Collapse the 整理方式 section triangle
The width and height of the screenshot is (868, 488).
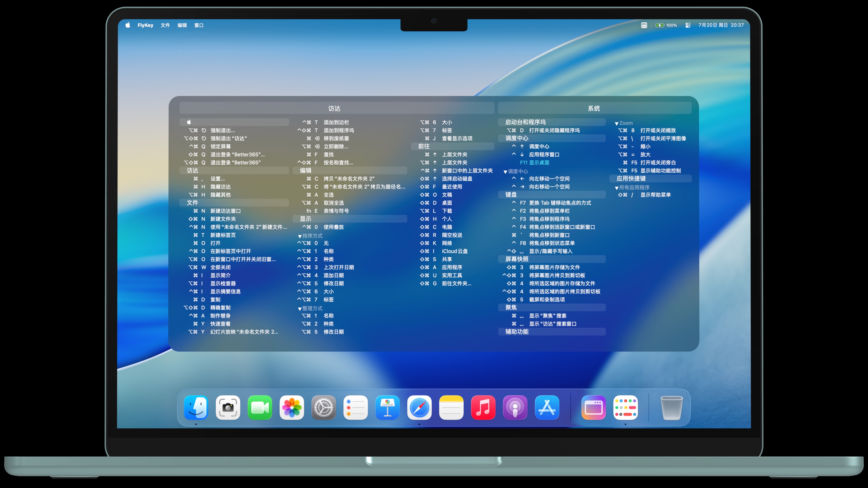300,309
